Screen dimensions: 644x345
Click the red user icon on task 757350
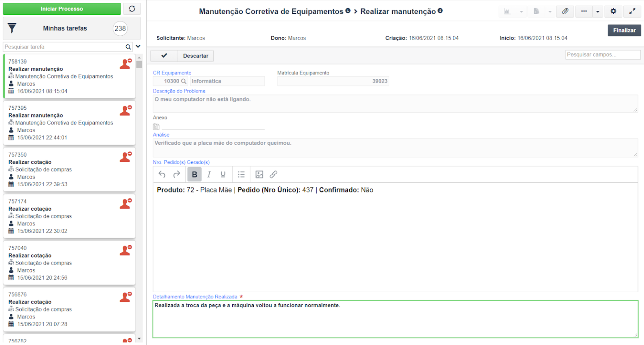point(126,157)
